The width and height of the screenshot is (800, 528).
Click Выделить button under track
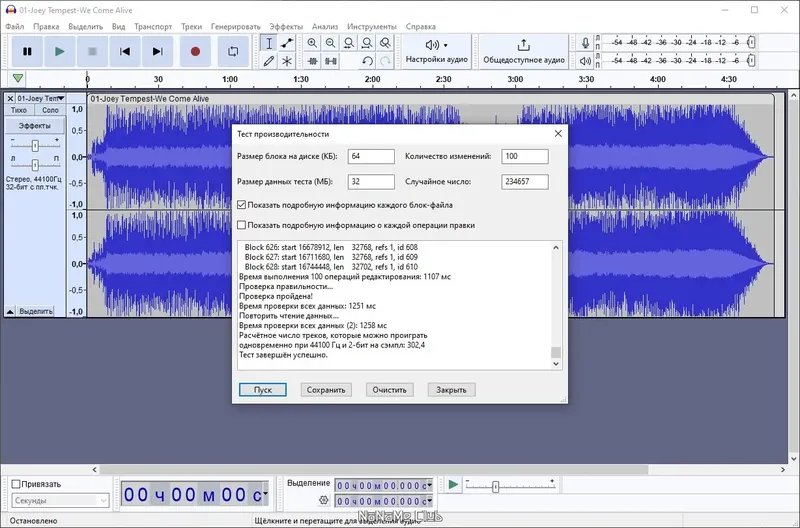[x=36, y=311]
